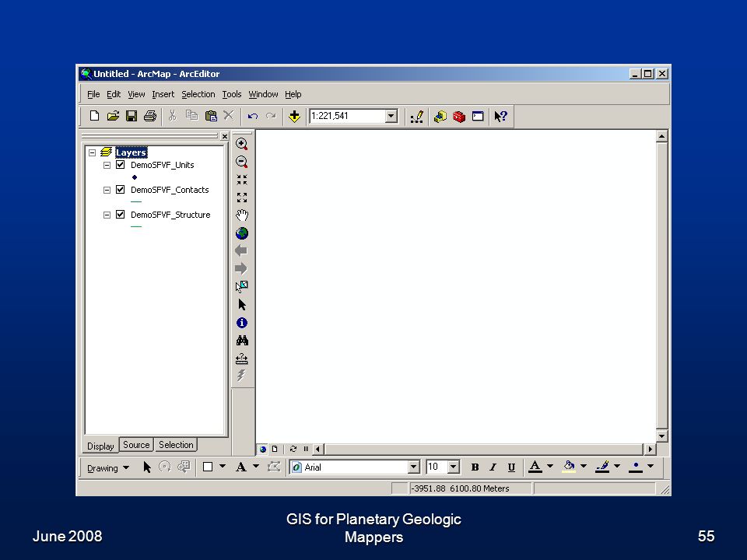Pick the Select Elements black arrow tool

pyautogui.click(x=242, y=305)
